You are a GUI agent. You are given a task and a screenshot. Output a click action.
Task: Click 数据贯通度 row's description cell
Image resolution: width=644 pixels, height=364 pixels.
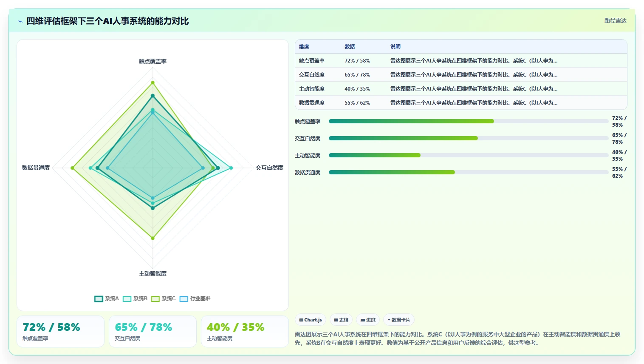pos(474,103)
